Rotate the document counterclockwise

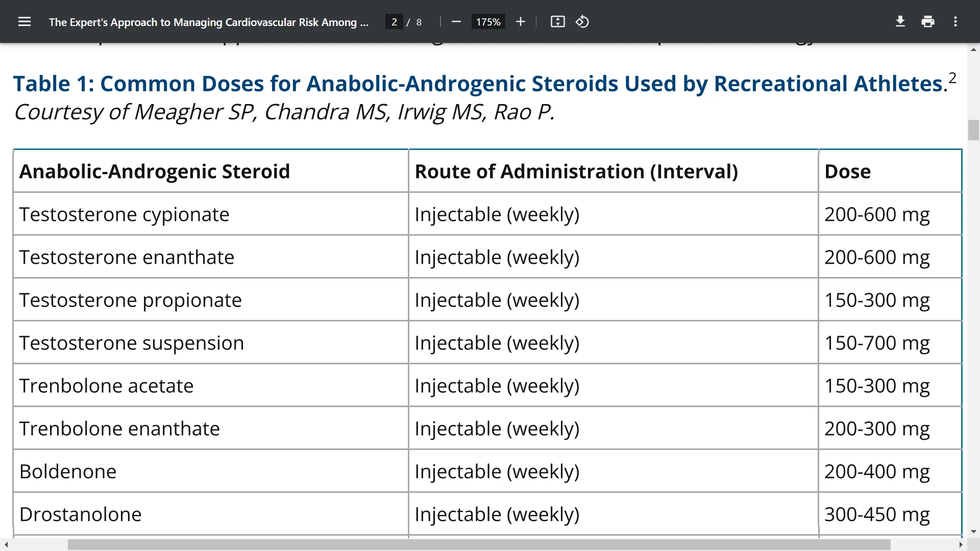click(x=582, y=22)
